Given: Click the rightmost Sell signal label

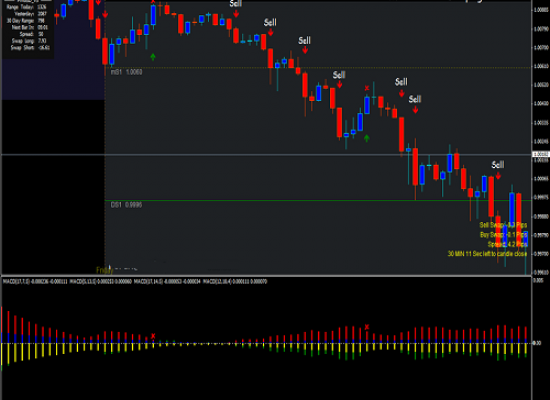Looking at the screenshot, I should coord(498,165).
